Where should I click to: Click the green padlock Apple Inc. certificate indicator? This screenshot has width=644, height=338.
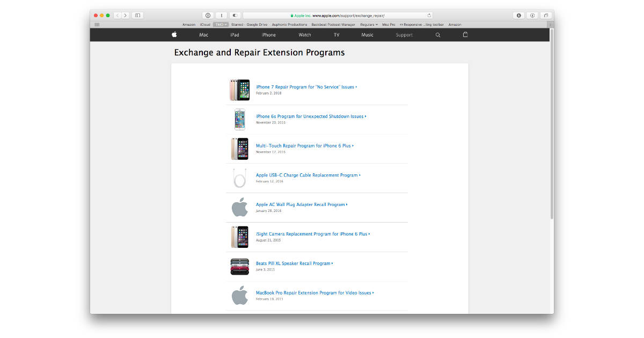[x=301, y=16]
